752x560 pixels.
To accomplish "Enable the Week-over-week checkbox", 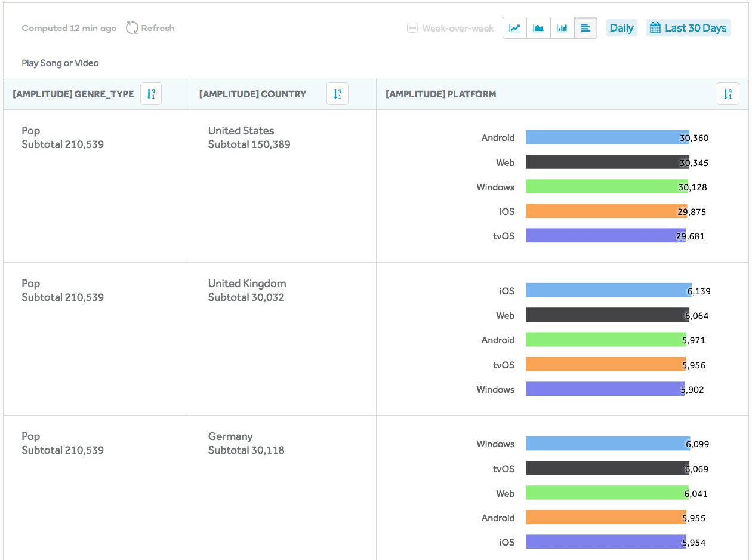I will click(412, 28).
